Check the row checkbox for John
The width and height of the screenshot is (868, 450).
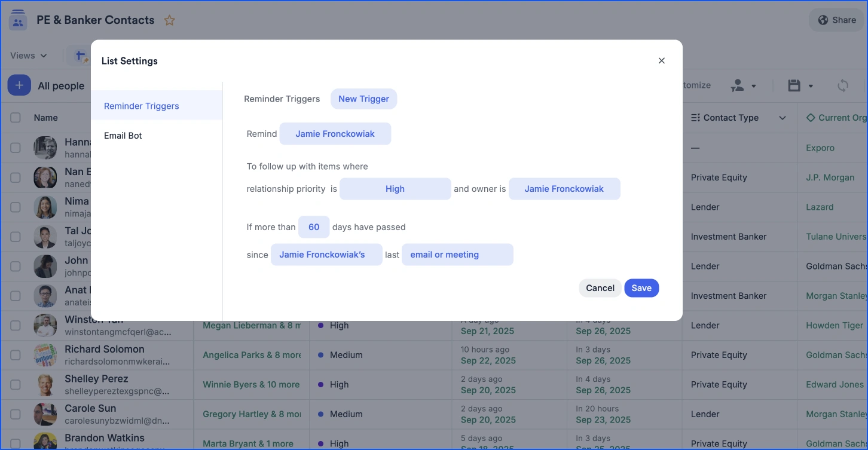point(16,266)
